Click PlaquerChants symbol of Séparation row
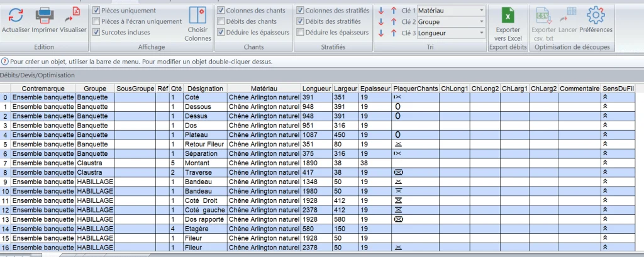Screen dimensions: 644x257 click(x=397, y=153)
